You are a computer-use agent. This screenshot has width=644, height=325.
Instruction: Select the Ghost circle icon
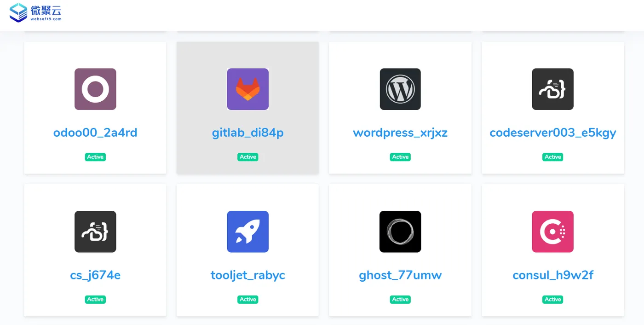[400, 232]
